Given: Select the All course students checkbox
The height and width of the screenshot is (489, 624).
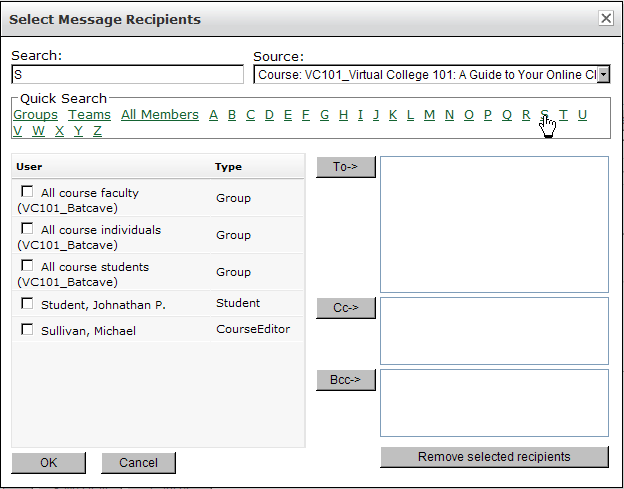Looking at the screenshot, I should pyautogui.click(x=27, y=266).
